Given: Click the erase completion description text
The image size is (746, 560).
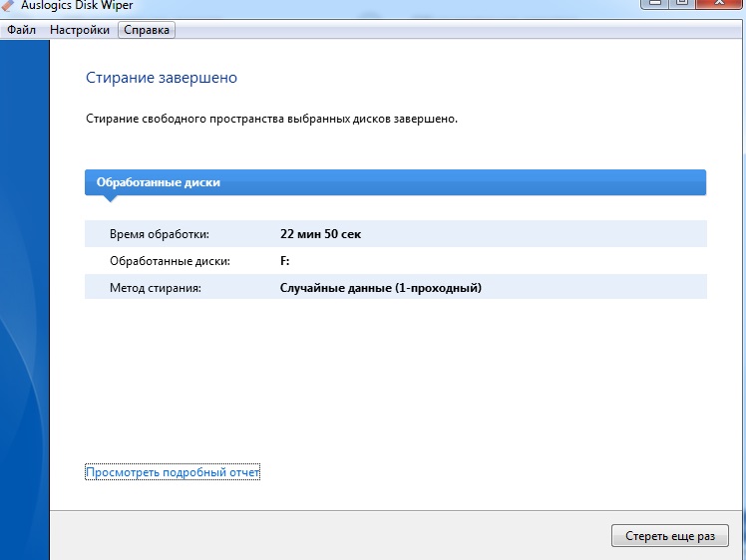Looking at the screenshot, I should (x=272, y=119).
